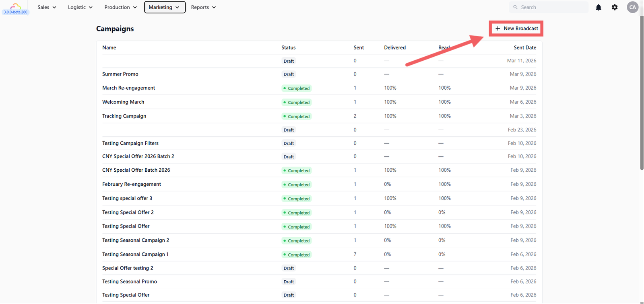Screen dimensions: 644x304
Task: Open CNY Special Offer 2026 Batch 2
Action: click(x=138, y=156)
